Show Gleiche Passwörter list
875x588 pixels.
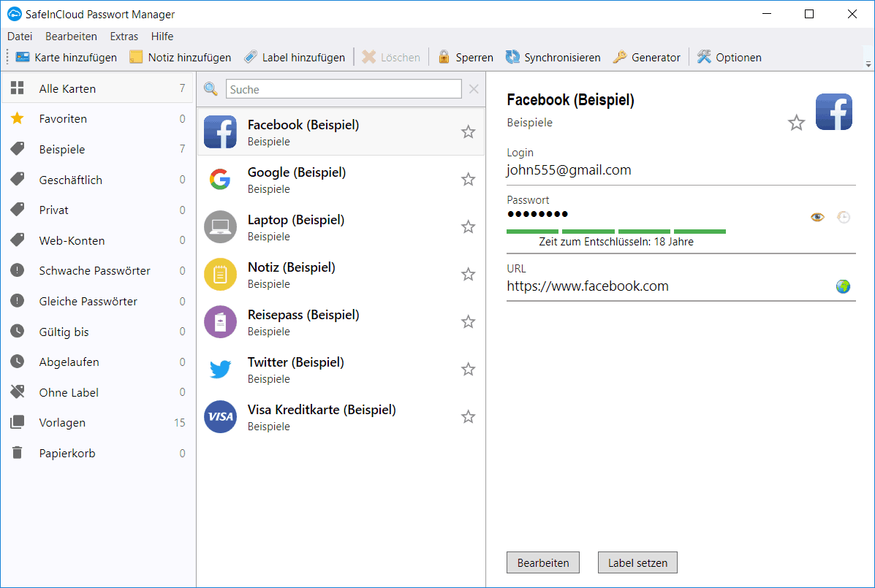[x=98, y=302]
